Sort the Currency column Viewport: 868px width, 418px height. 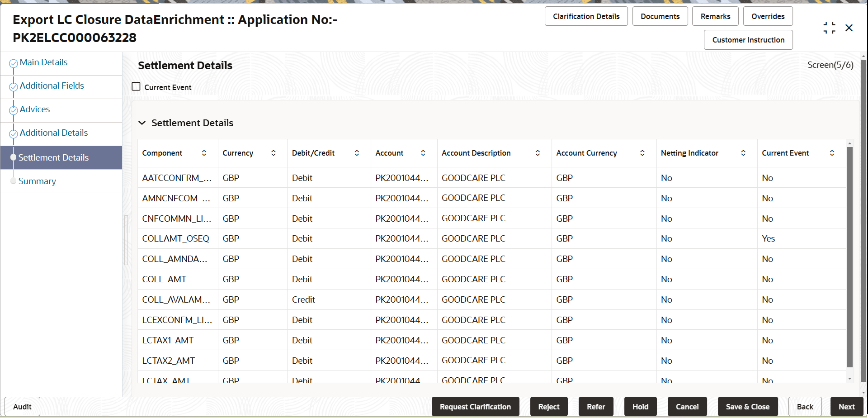(274, 153)
